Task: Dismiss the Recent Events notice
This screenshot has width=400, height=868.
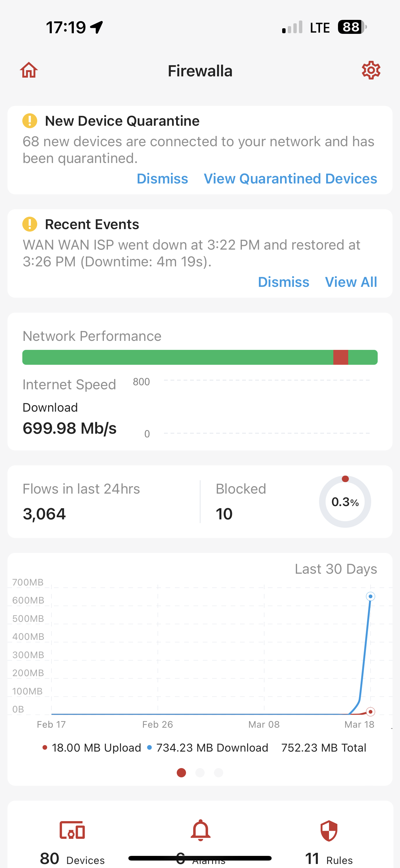Action: (283, 282)
